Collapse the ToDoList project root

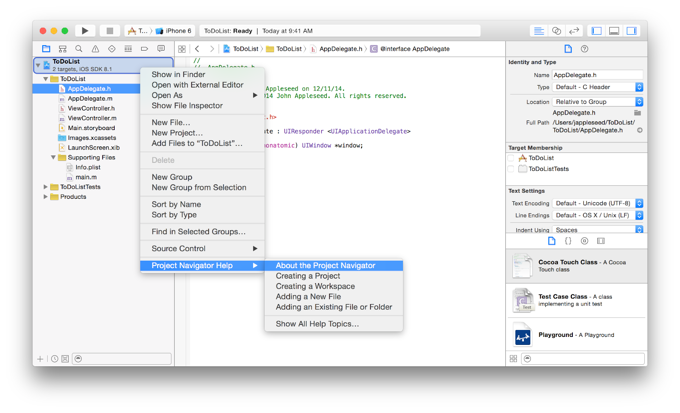pos(38,65)
